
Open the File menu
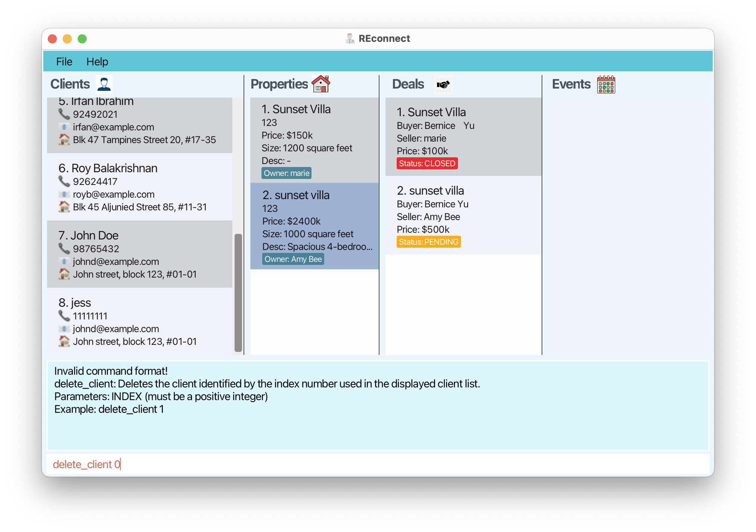(64, 62)
